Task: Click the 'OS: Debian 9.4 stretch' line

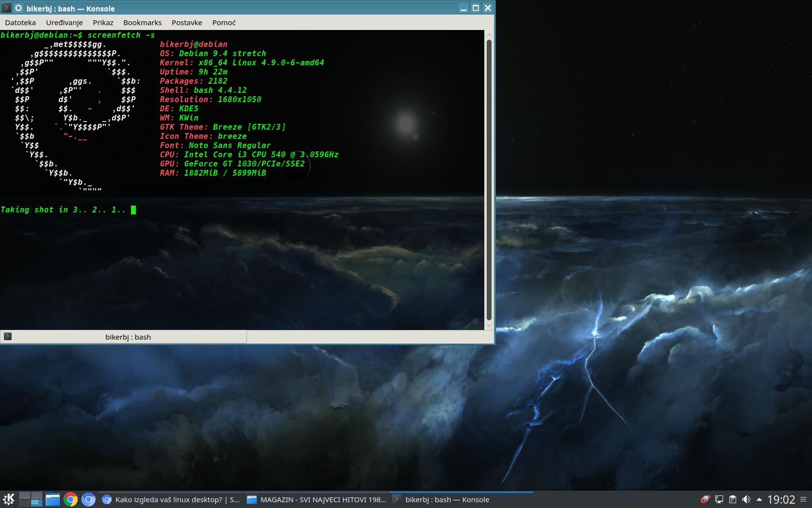Action: coord(213,53)
